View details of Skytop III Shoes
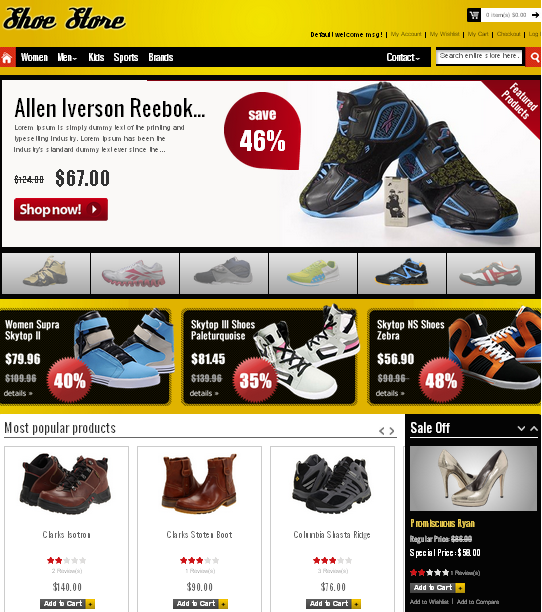This screenshot has width=542, height=612. pyautogui.click(x=204, y=393)
